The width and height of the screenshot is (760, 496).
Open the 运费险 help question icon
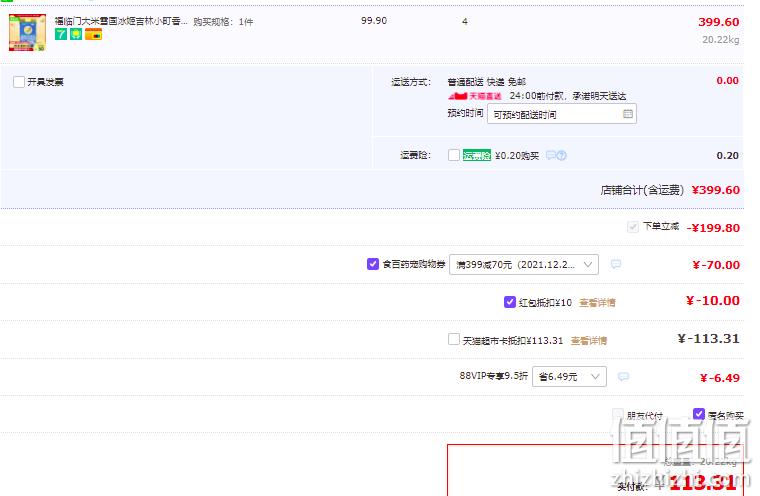tap(561, 155)
